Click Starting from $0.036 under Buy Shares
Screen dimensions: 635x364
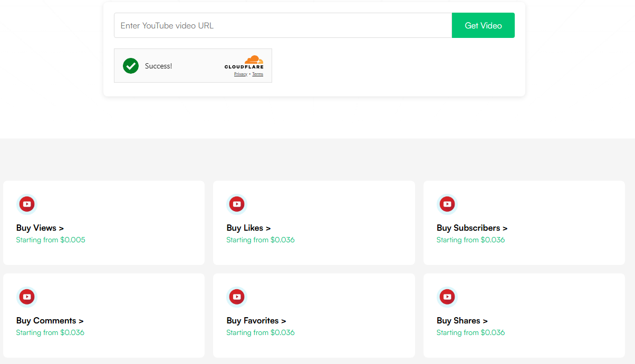pos(470,333)
